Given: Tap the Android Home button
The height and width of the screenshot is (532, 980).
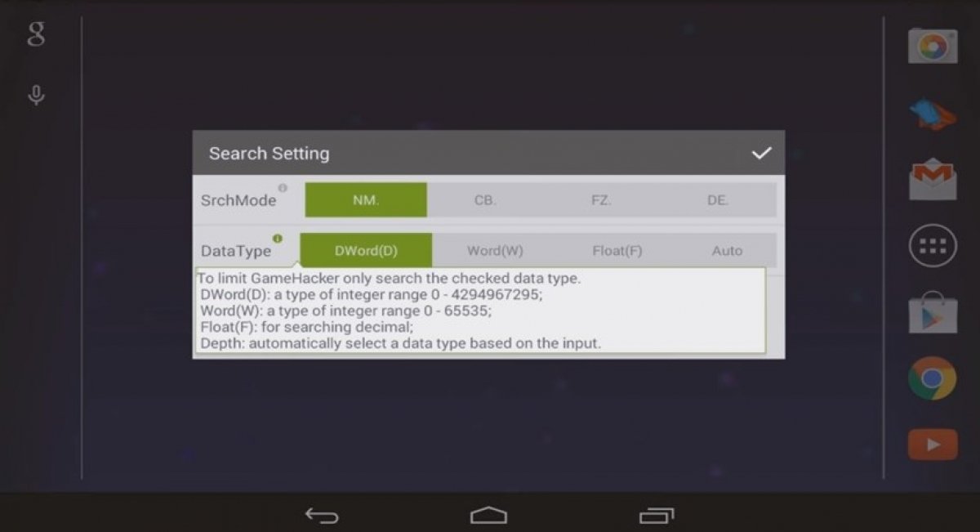Looking at the screenshot, I should [x=488, y=515].
